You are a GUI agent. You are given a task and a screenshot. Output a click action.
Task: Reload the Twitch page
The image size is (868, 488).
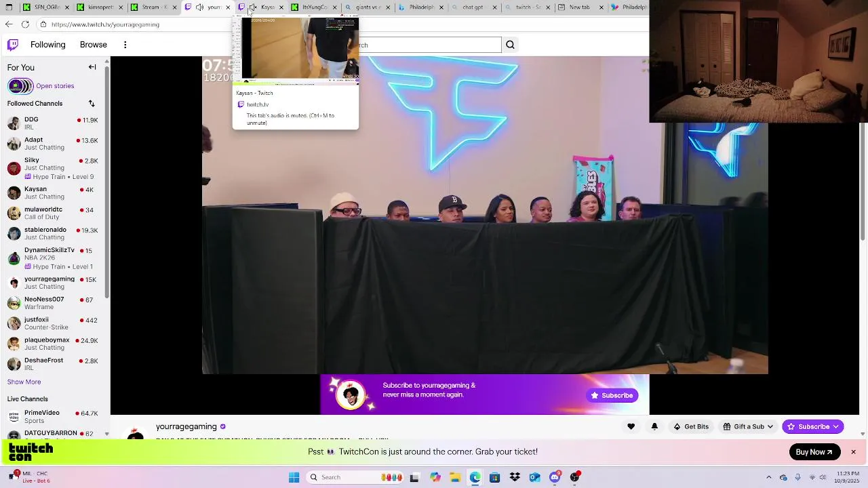25,24
